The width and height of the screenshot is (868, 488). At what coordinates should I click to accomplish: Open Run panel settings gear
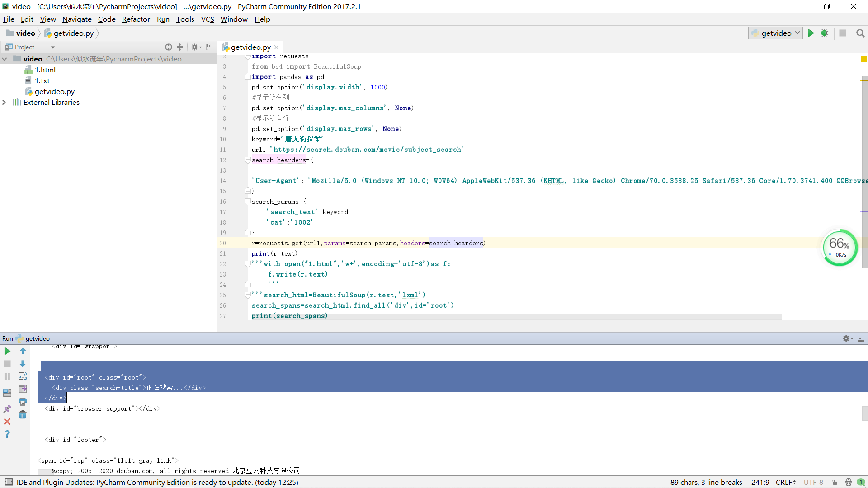(848, 338)
